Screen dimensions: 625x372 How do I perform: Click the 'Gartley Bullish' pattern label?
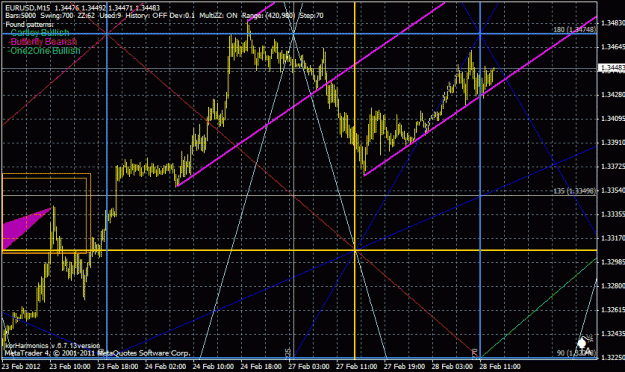click(39, 33)
